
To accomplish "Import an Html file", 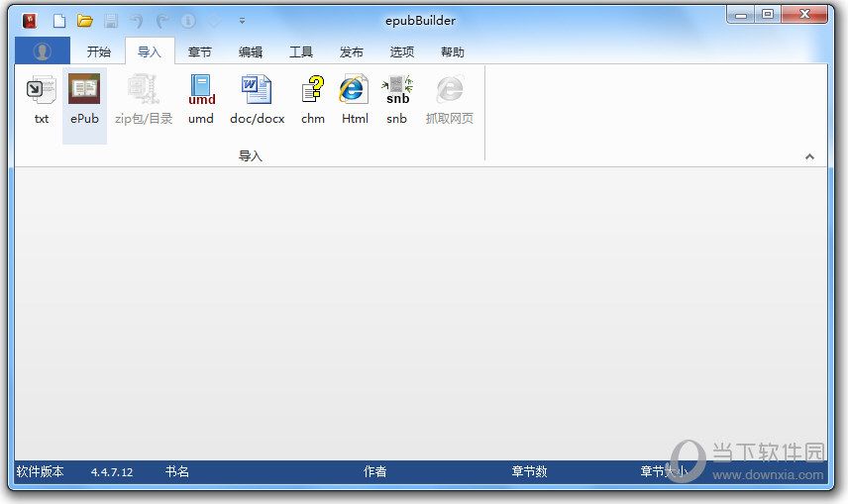I will (x=355, y=102).
